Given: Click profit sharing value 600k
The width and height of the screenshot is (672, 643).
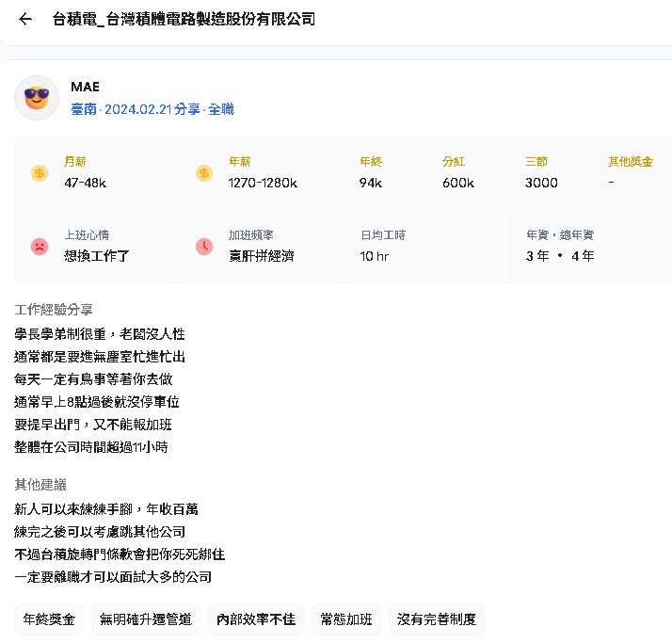Looking at the screenshot, I should [458, 183].
